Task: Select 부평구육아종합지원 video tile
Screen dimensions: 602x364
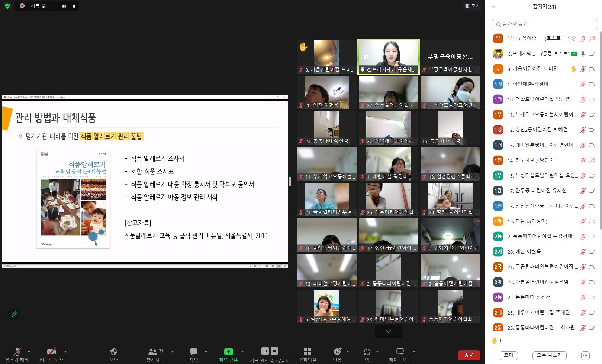Action: (x=450, y=57)
